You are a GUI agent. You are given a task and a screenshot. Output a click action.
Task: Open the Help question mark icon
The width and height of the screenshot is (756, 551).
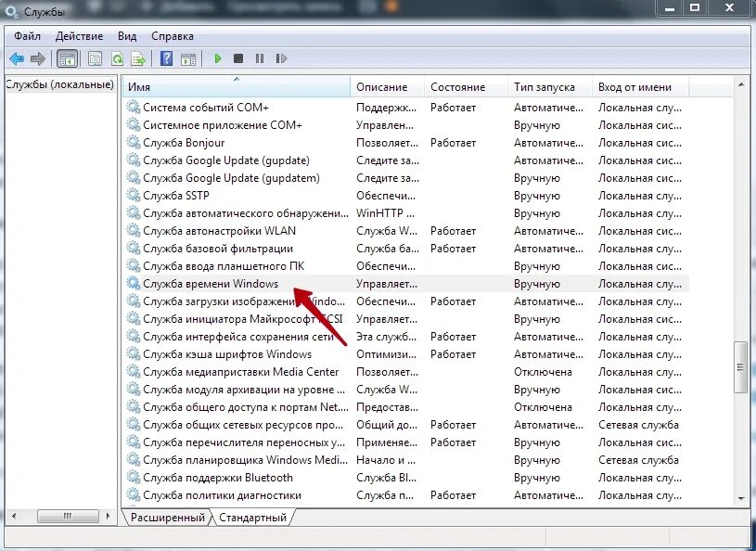tap(166, 58)
